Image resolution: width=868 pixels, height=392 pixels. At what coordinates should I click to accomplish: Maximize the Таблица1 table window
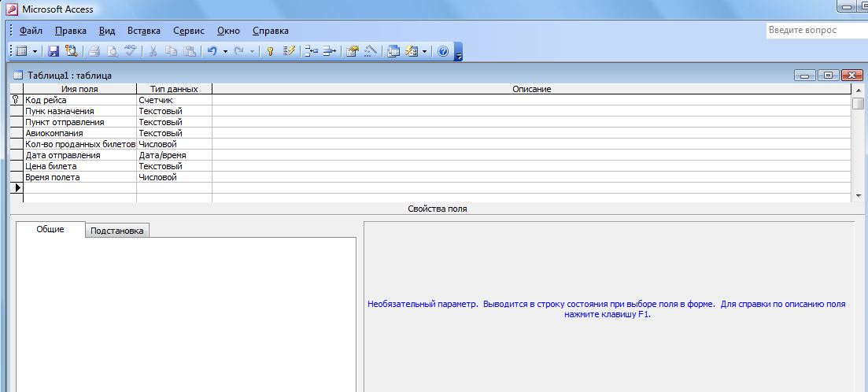pyautogui.click(x=828, y=76)
